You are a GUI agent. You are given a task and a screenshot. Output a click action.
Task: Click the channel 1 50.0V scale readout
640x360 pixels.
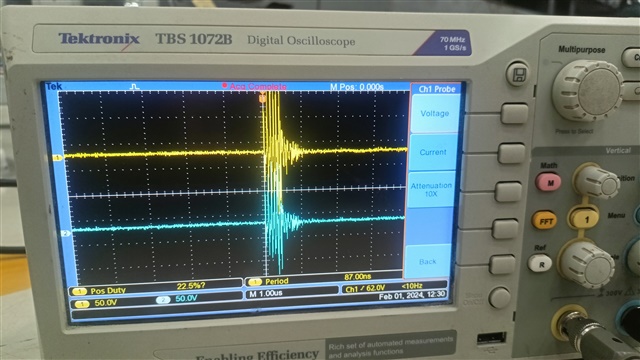point(105,303)
